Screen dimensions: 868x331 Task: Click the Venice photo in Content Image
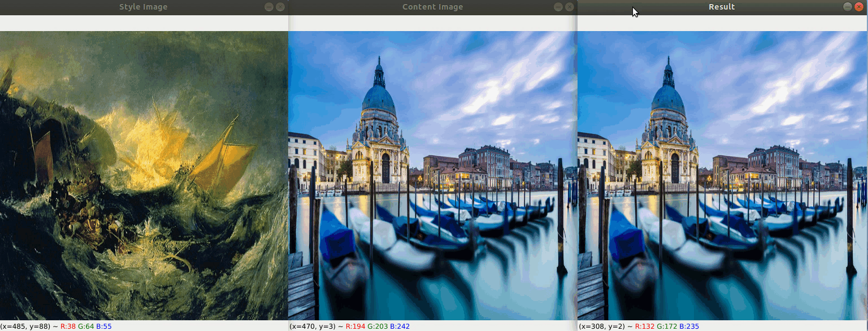(x=433, y=176)
